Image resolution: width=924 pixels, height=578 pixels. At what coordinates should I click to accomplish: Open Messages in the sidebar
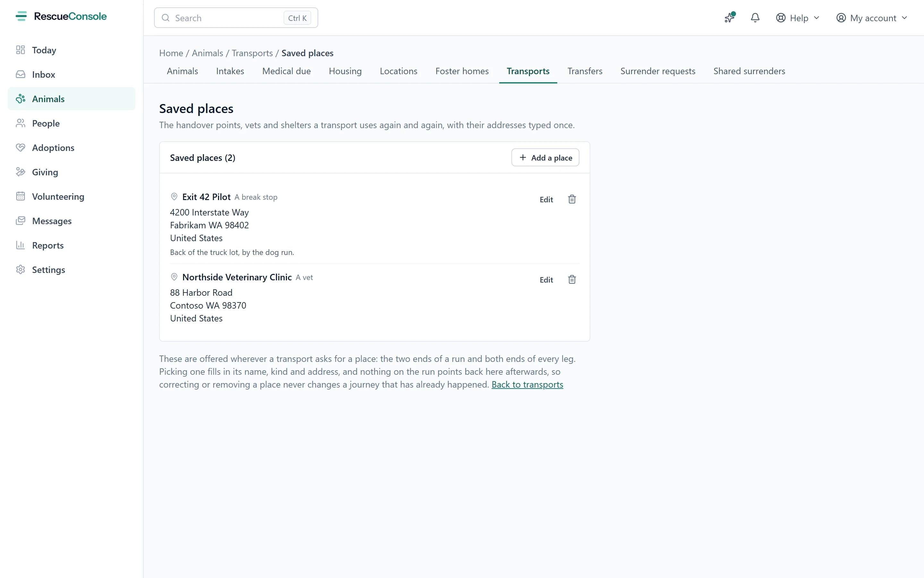coord(72,221)
